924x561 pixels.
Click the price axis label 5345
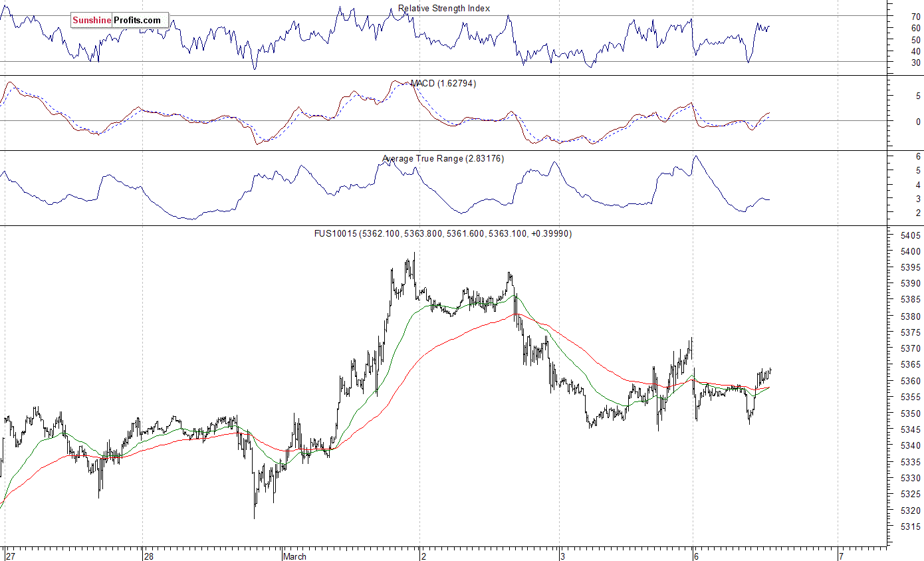911,429
